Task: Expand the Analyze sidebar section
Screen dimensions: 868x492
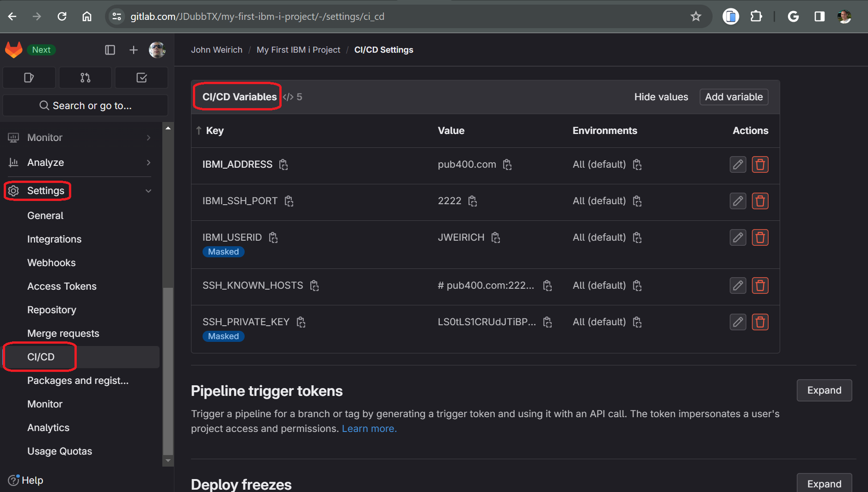Action: click(x=80, y=163)
